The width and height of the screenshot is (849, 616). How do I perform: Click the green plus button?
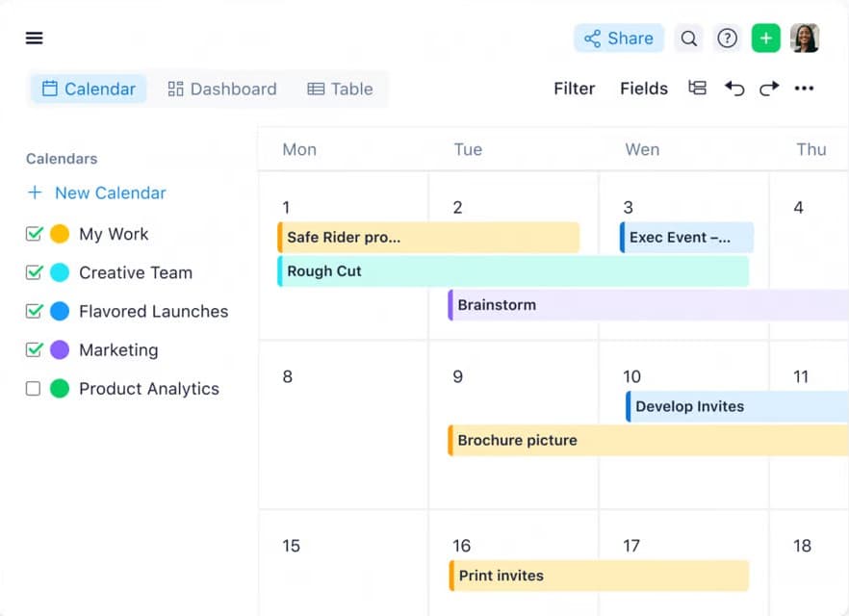[x=766, y=38]
